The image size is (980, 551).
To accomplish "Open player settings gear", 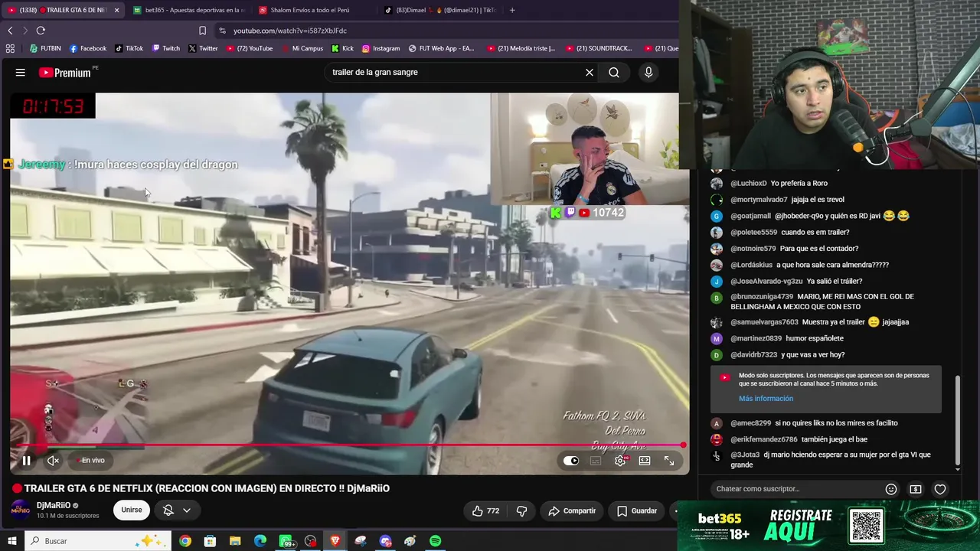I will [620, 461].
